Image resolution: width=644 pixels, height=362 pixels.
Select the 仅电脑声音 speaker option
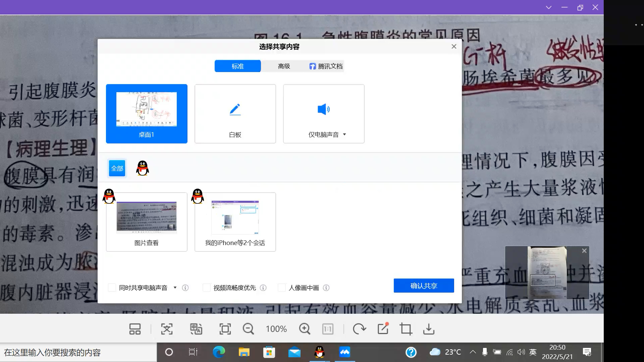324,114
